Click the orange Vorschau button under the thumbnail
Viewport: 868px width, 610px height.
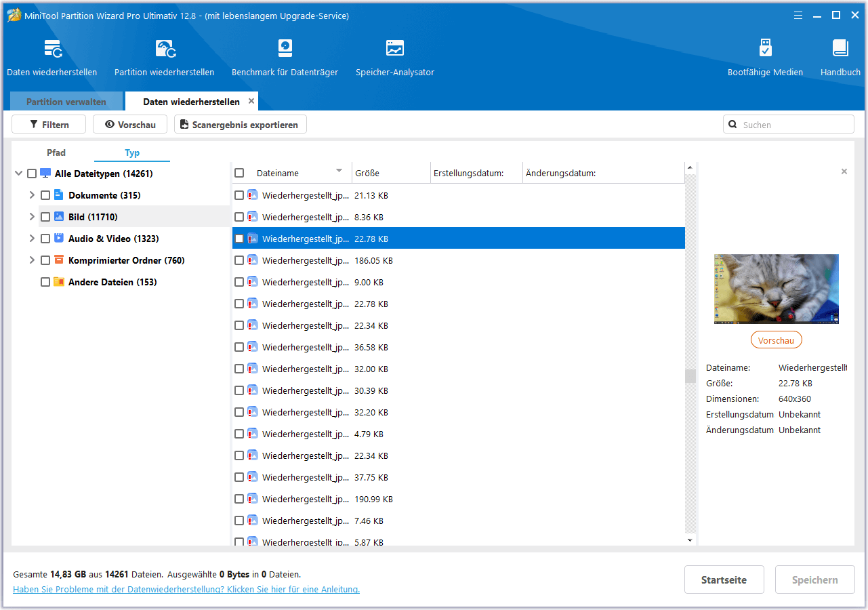(777, 340)
